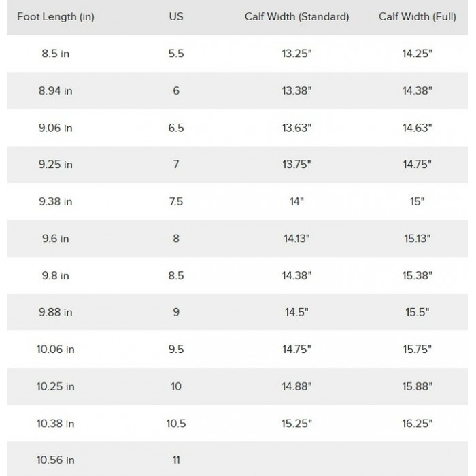Click the 15" full calf width cell
Screen dimensions: 476x476
(417, 201)
